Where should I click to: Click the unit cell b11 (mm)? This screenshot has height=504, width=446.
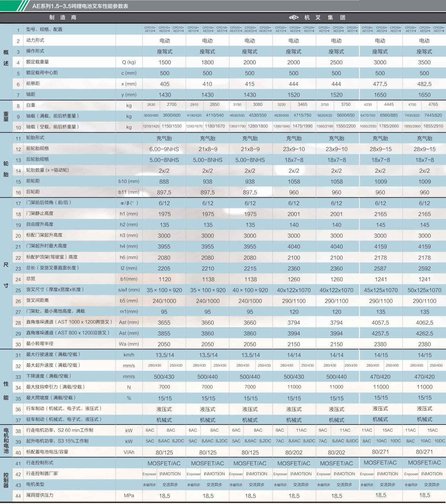coord(129,192)
